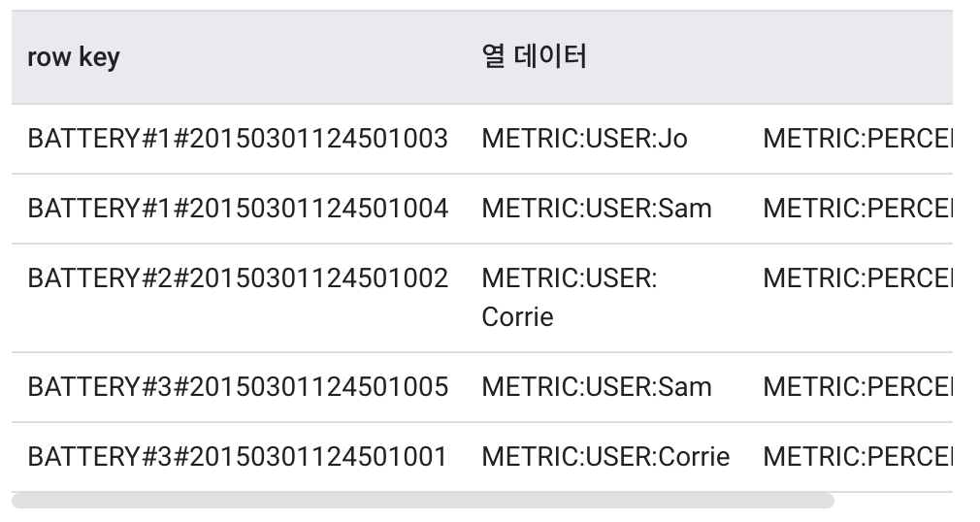The width and height of the screenshot is (980, 522).
Task: Click the empty scrollbar track right of thumb
Action: tap(894, 501)
